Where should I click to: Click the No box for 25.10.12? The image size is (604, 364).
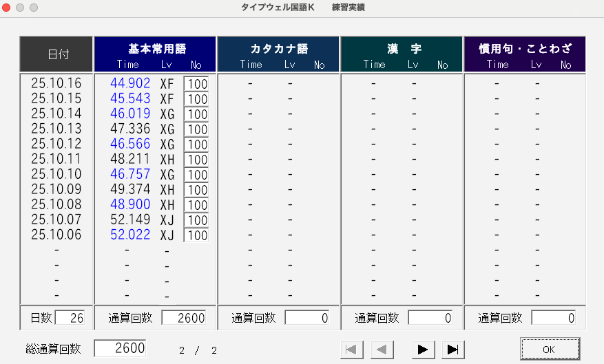click(196, 144)
